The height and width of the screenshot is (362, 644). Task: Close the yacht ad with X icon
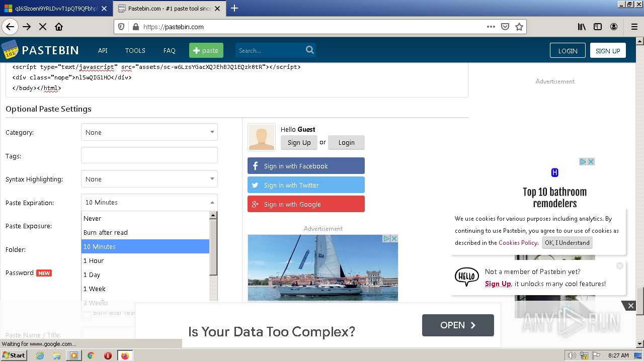coord(394,238)
